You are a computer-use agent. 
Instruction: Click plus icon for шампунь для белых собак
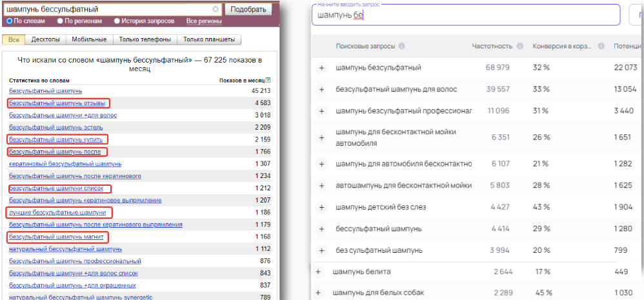317,293
